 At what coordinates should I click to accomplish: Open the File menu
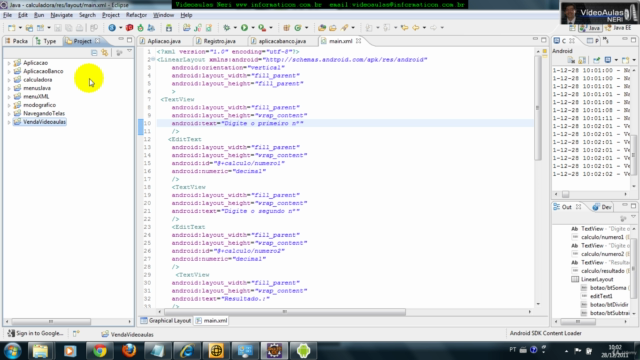pos(7,15)
